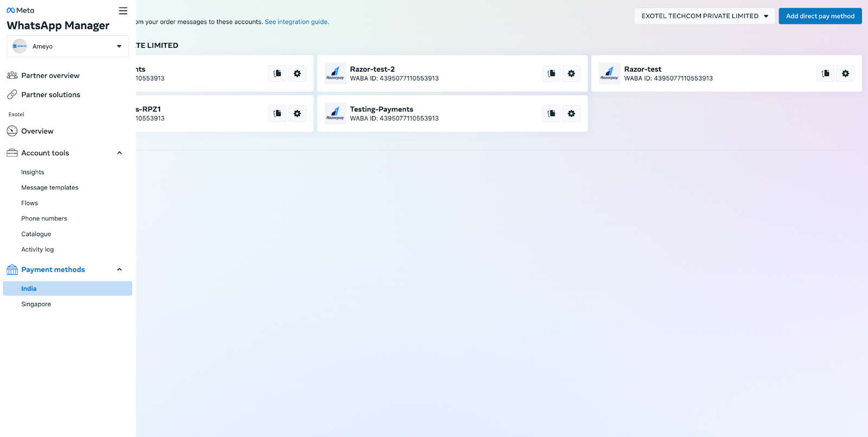Click the Razor-test card title
The image size is (868, 437).
click(643, 69)
